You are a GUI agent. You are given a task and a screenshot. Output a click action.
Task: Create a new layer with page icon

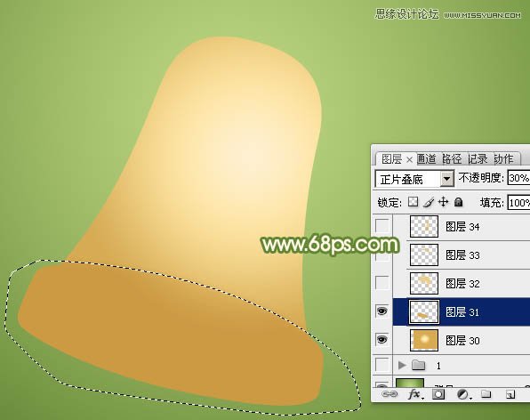click(510, 394)
